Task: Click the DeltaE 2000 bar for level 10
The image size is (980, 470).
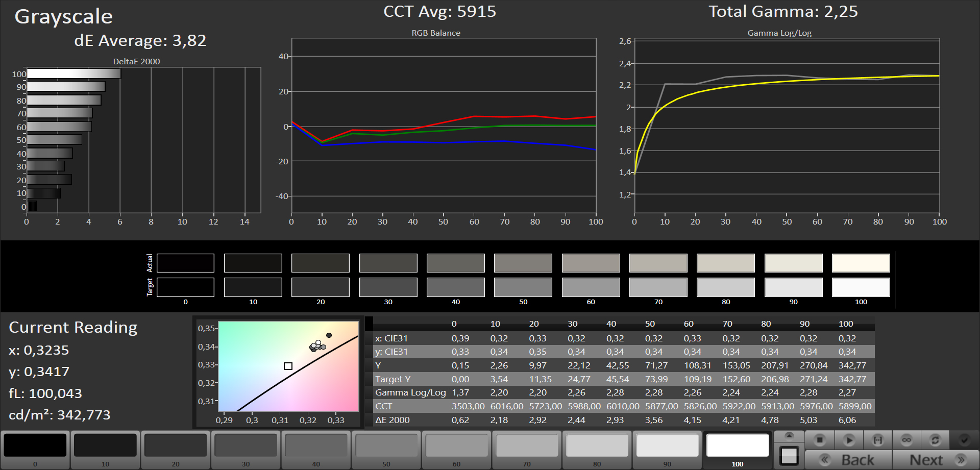Action: click(x=43, y=193)
